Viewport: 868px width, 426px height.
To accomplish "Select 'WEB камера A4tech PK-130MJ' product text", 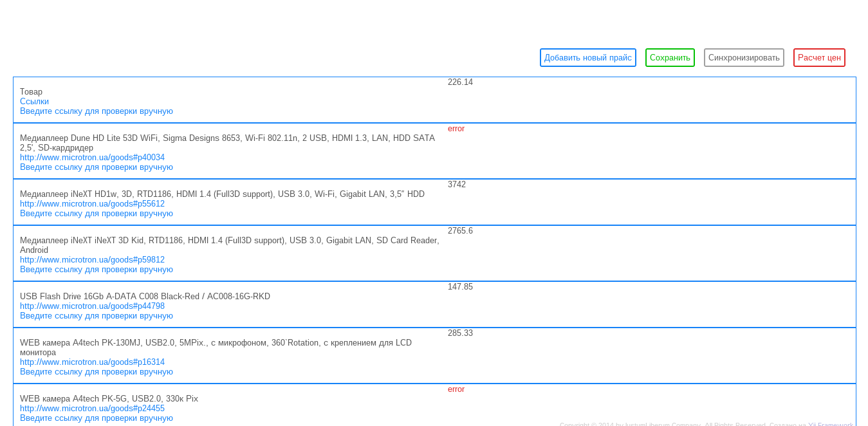I will point(216,347).
